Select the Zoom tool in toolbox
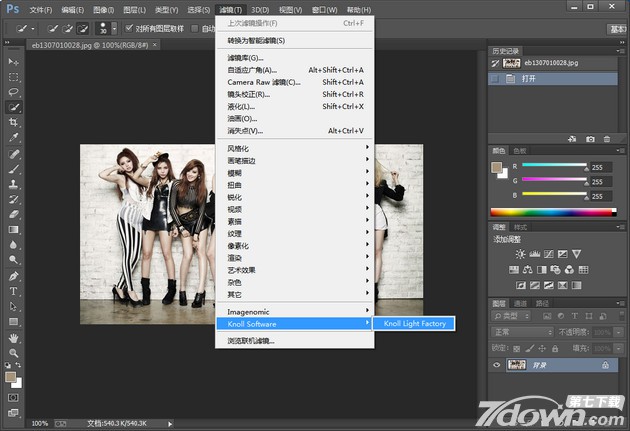The image size is (630, 431). pyautogui.click(x=14, y=353)
